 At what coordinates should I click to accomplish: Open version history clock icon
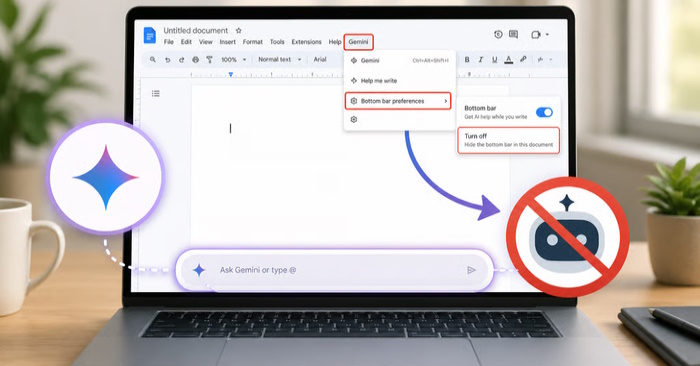(x=498, y=34)
